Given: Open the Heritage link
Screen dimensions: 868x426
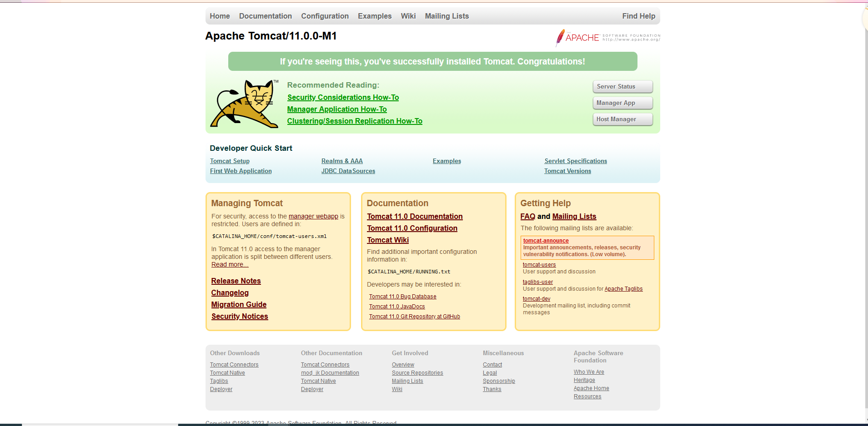Looking at the screenshot, I should [584, 380].
